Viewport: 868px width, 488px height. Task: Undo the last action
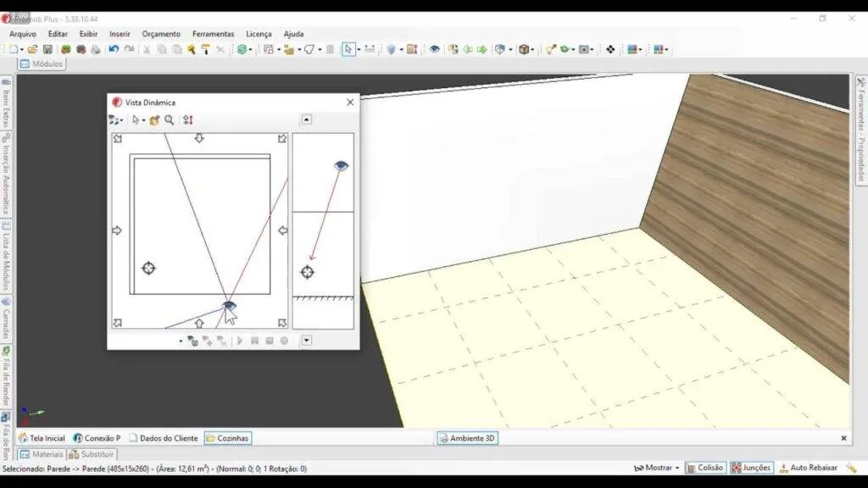[x=114, y=49]
